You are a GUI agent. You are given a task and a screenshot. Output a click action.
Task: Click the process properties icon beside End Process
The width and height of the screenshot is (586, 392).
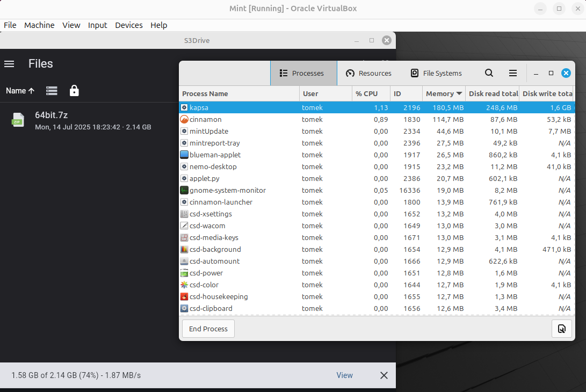[x=562, y=329]
